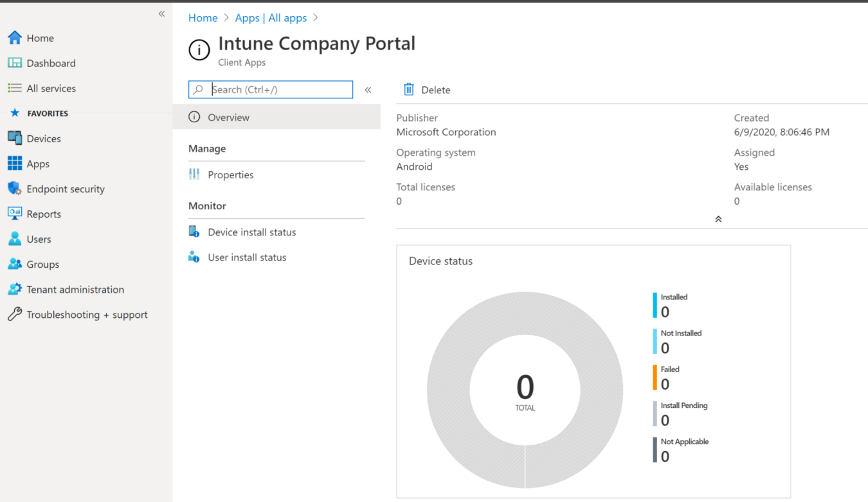Click the Not Applicable dark legend swatch
This screenshot has height=502, width=868.
(x=655, y=450)
